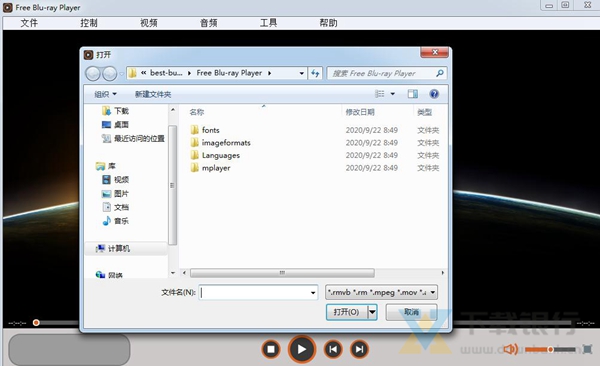Image resolution: width=600 pixels, height=366 pixels.
Task: Toggle the preview pane icon
Action: [x=412, y=94]
